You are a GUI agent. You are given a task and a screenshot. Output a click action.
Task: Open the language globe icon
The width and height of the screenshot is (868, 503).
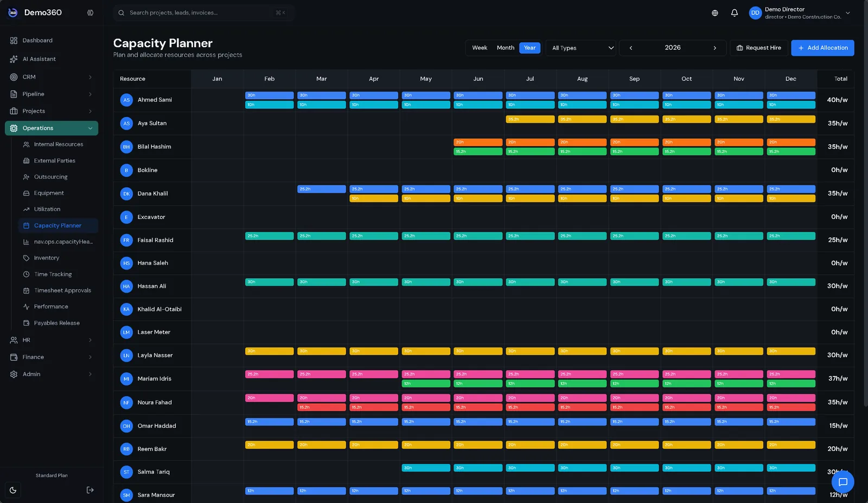(715, 13)
